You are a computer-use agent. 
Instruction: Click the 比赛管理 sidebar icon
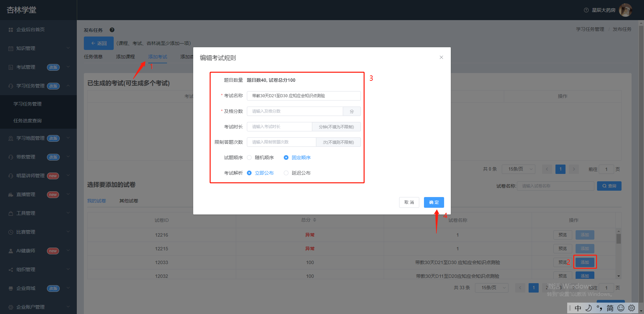pyautogui.click(x=11, y=232)
